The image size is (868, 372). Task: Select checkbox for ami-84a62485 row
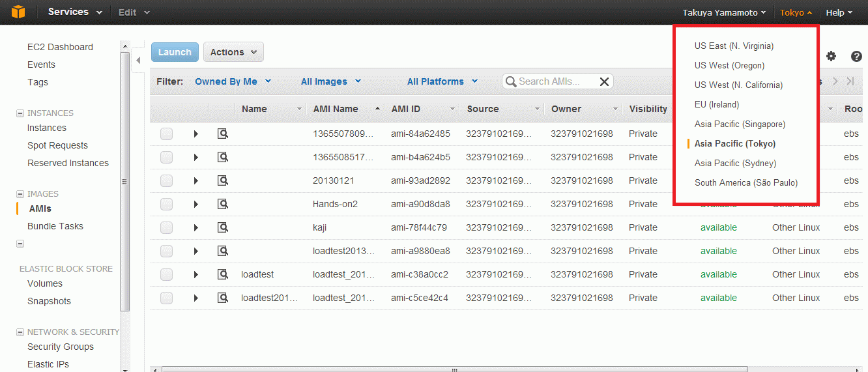167,134
